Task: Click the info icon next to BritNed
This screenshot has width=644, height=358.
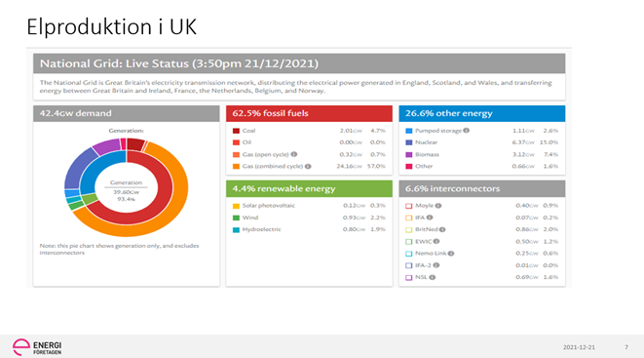Action: [x=442, y=229]
